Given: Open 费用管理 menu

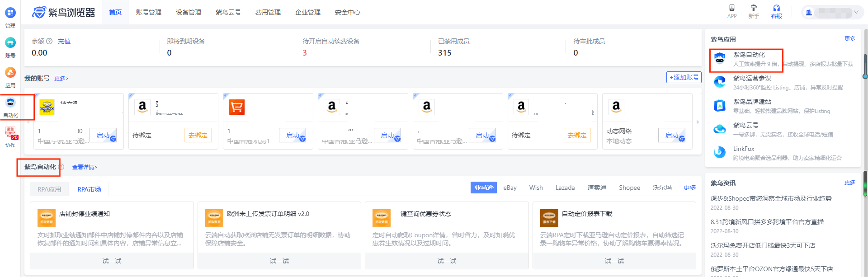Looking at the screenshot, I should click(268, 12).
